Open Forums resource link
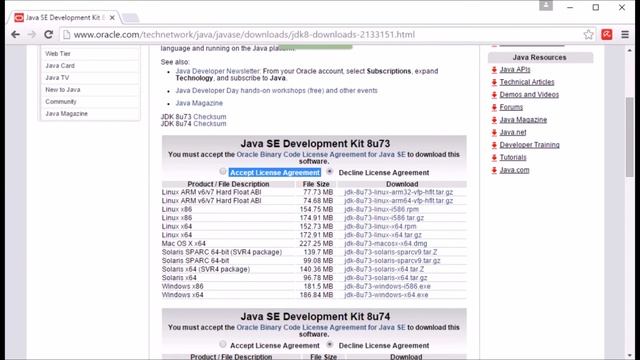Image resolution: width=640 pixels, height=360 pixels. click(x=511, y=107)
